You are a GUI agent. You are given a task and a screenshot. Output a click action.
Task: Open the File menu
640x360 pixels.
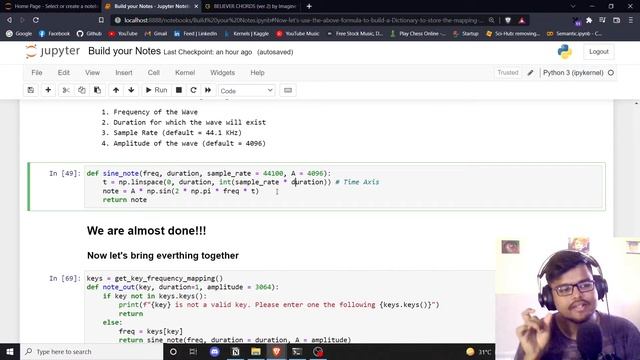point(37,73)
